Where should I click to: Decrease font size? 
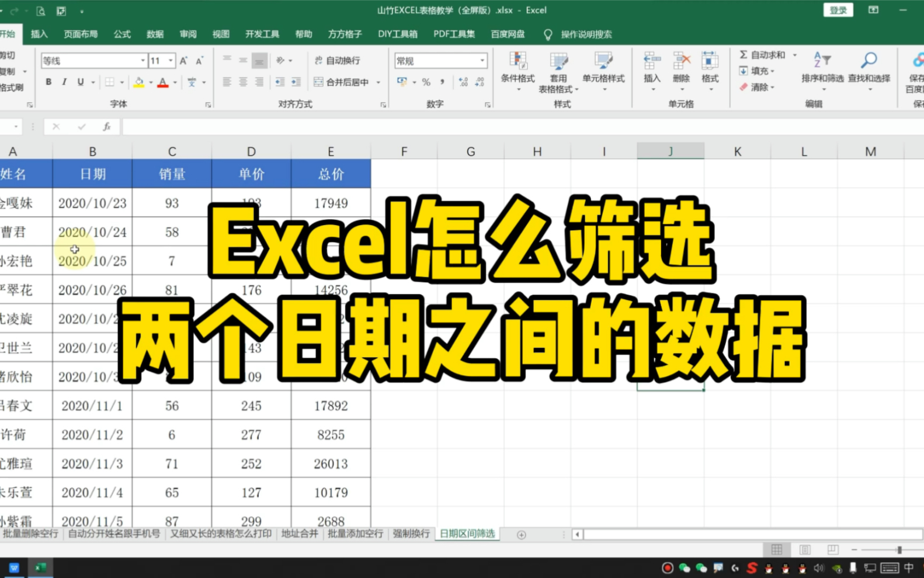pos(199,60)
